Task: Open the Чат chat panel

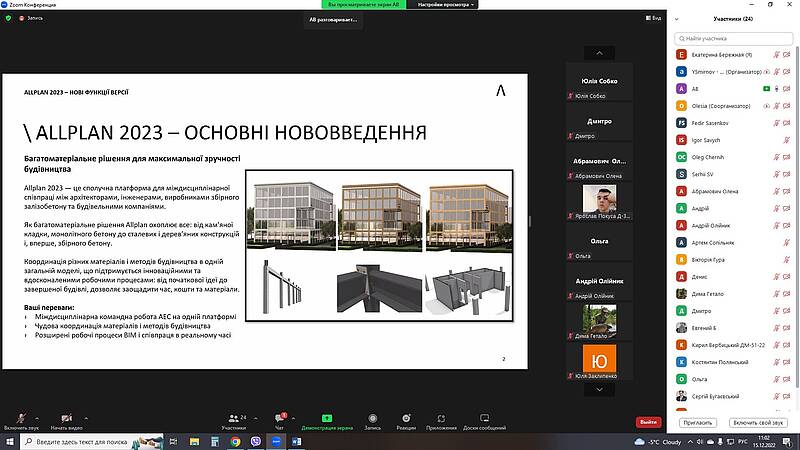Action: (x=279, y=421)
